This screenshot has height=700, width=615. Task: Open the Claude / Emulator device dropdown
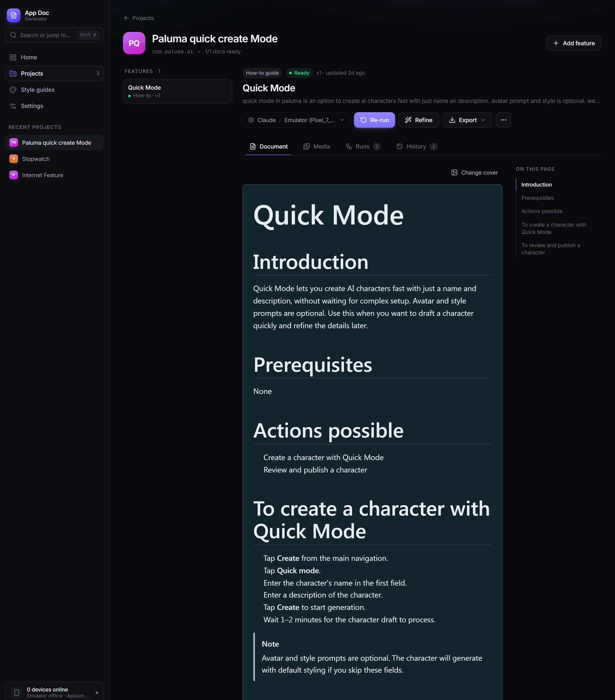pyautogui.click(x=296, y=120)
